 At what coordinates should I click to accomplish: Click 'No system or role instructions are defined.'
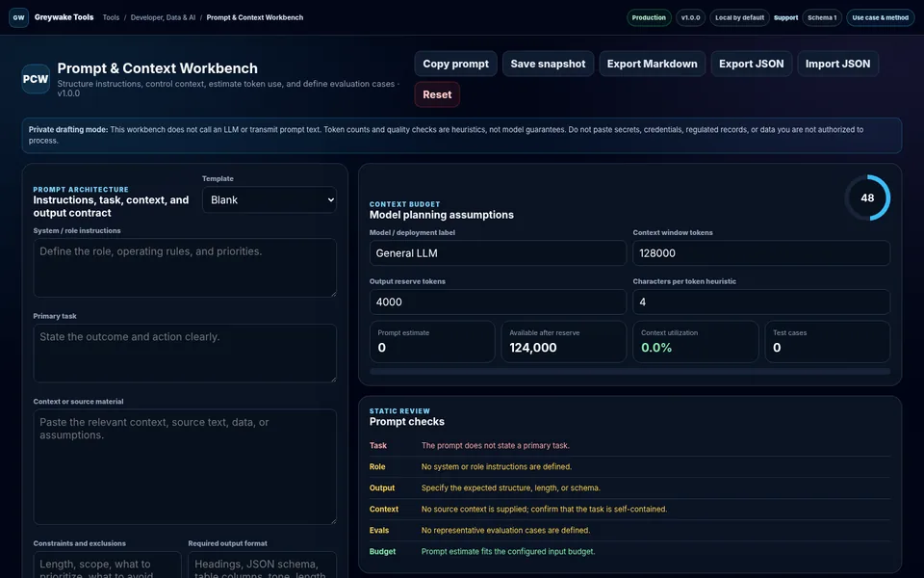click(497, 466)
